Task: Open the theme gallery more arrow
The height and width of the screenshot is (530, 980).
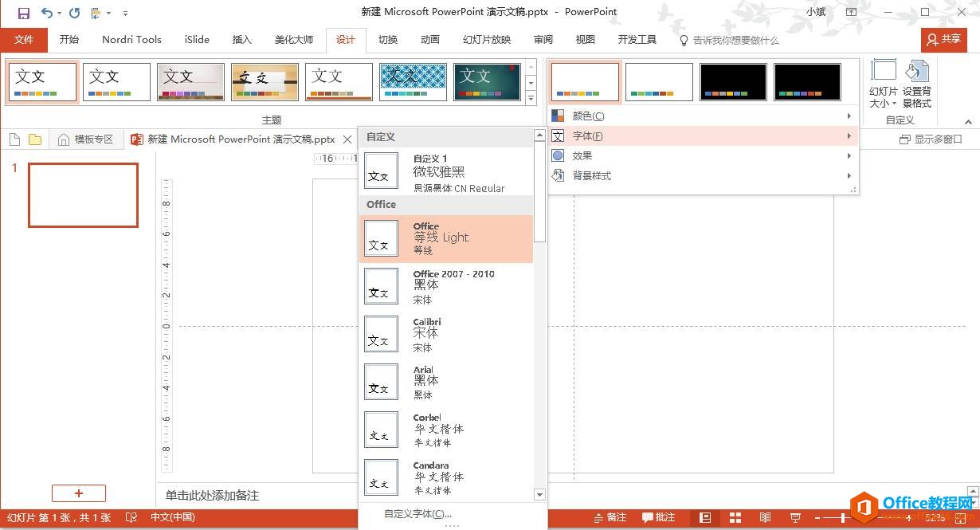Action: point(531,98)
